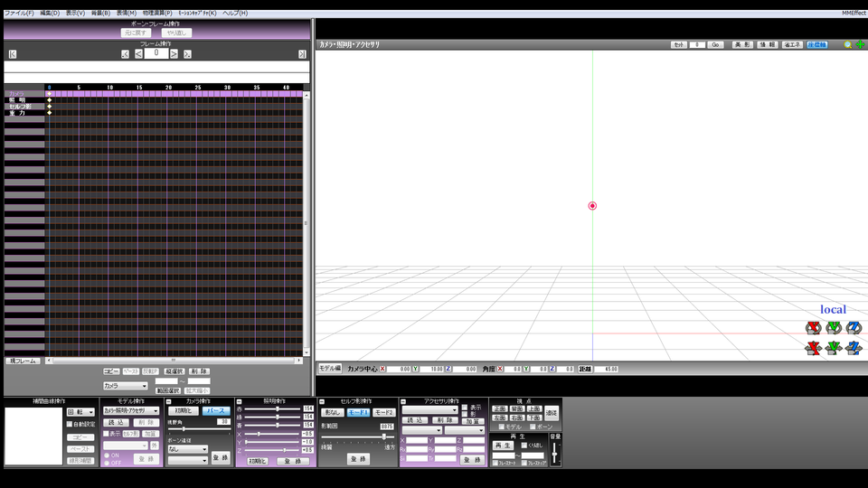Click the magnifier zoom icon in viewport header
Screen dimensions: 868x488
point(847,44)
